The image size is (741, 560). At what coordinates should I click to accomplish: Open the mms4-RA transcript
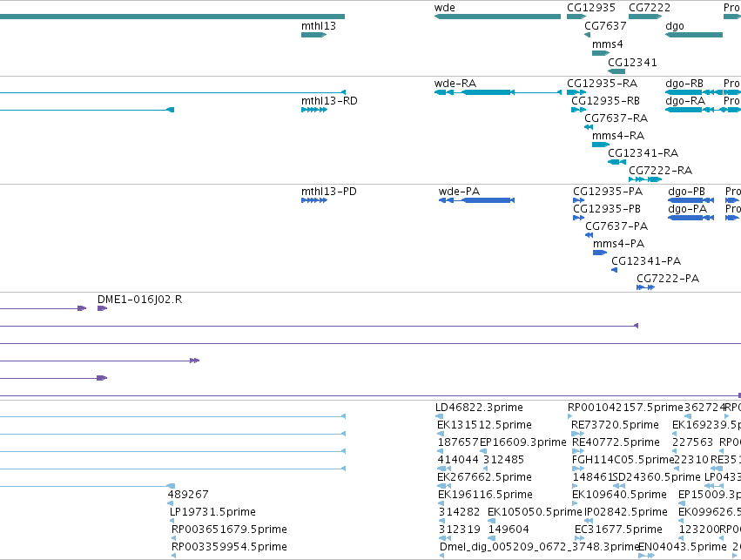601,145
